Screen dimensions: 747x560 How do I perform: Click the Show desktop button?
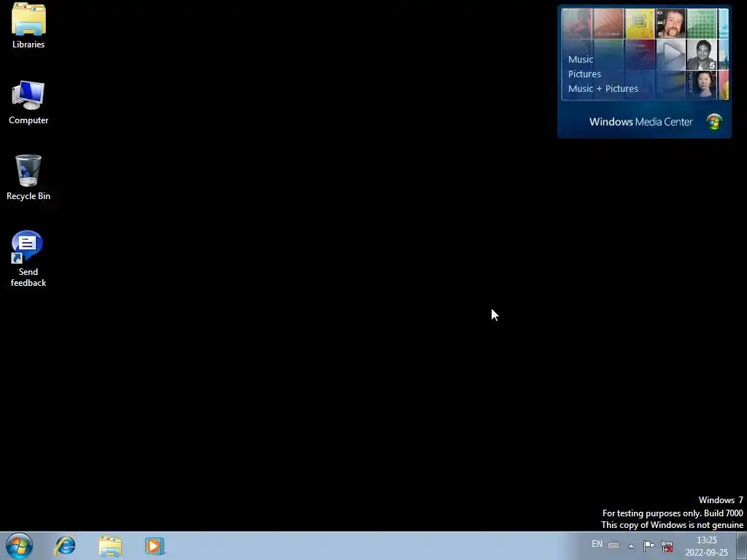point(742,546)
